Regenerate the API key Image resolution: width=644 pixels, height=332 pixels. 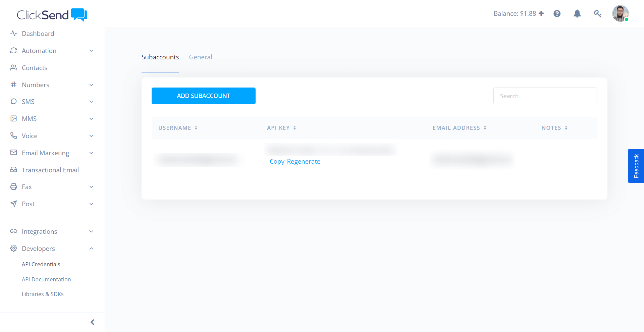click(304, 161)
